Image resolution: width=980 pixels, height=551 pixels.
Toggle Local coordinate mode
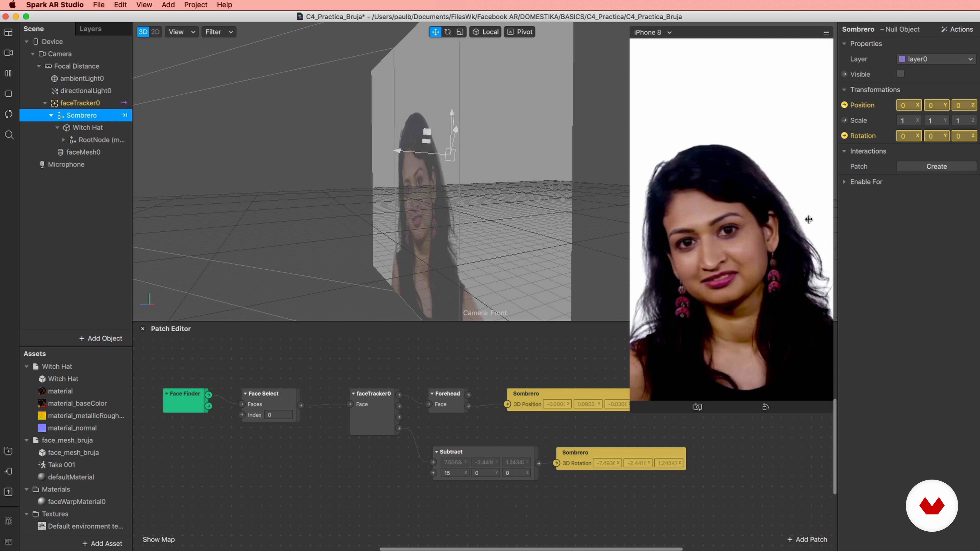coord(485,32)
